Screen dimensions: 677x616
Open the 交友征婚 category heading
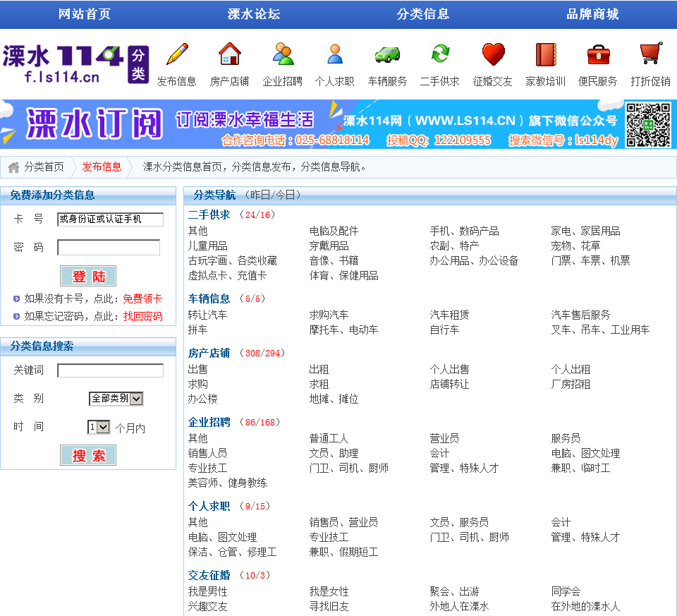point(209,575)
